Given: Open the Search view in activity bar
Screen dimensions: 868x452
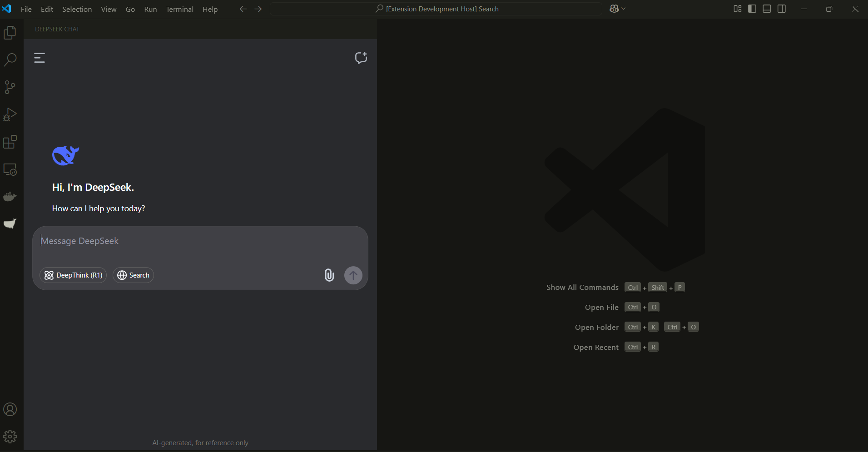Looking at the screenshot, I should coord(10,60).
